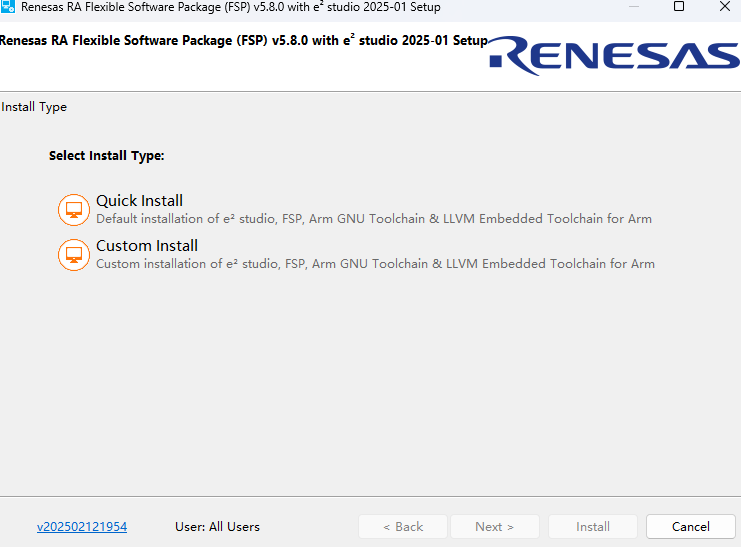
Task: Click the Custom Install monitor icon
Action: pyautogui.click(x=74, y=255)
